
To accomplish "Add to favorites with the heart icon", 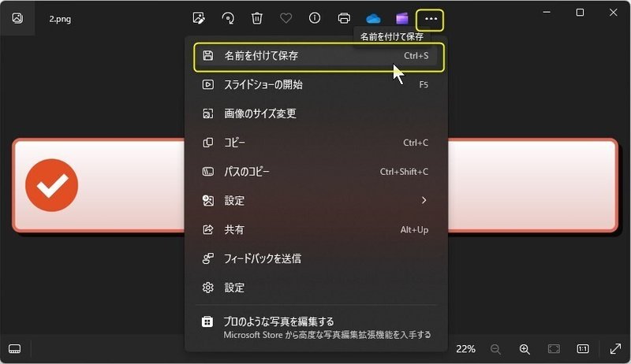I will click(x=286, y=18).
